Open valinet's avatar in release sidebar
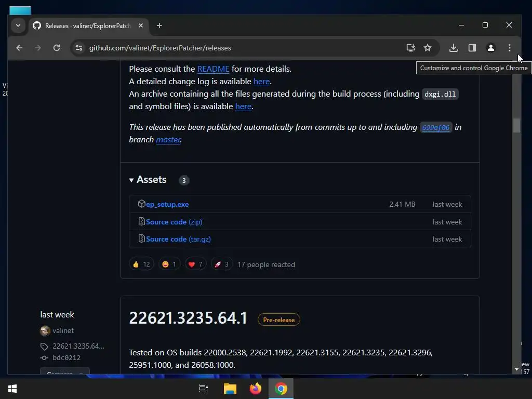The image size is (532, 399). (45, 330)
